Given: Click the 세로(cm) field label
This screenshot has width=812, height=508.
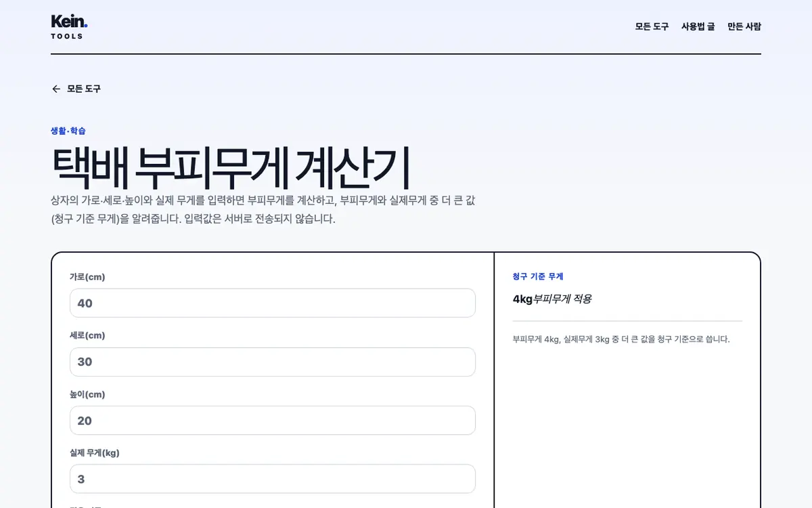Looking at the screenshot, I should click(87, 335).
